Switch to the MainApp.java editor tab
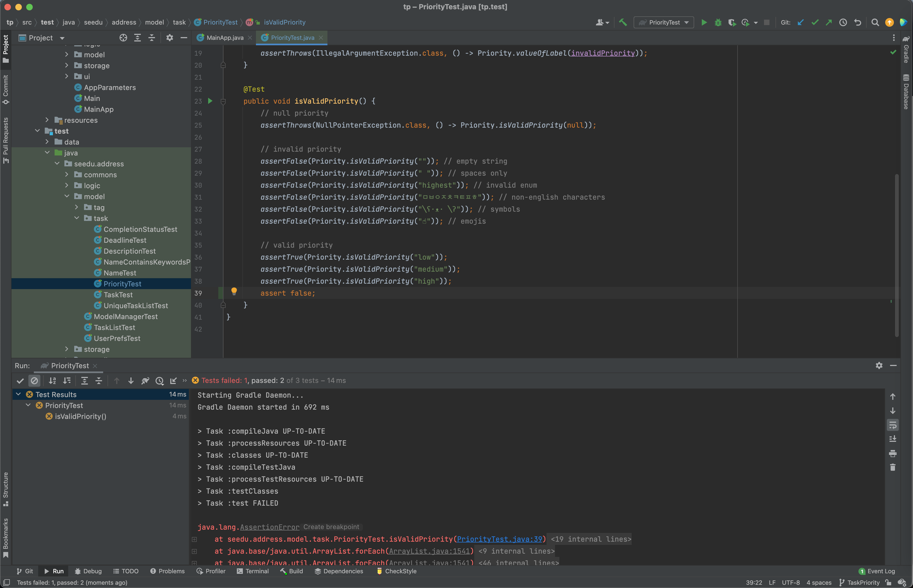 coord(225,38)
